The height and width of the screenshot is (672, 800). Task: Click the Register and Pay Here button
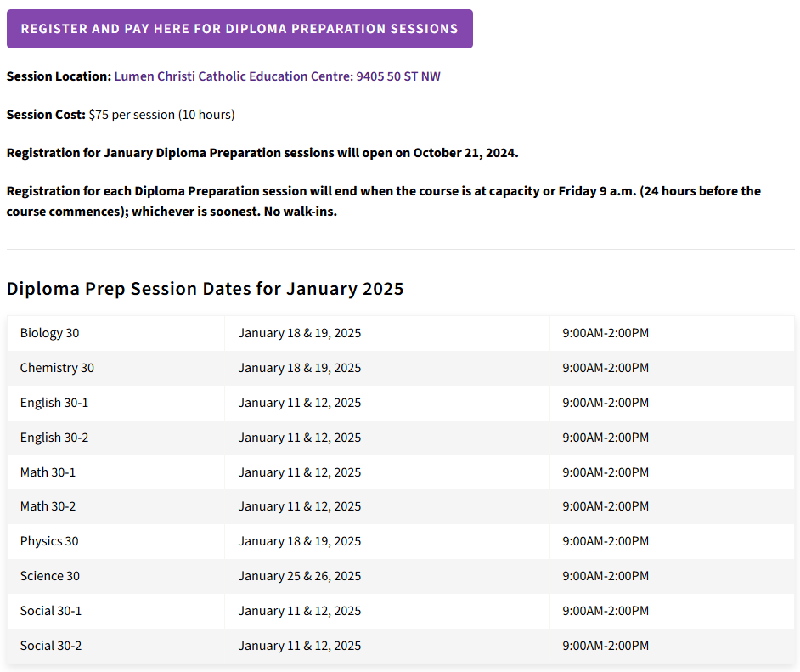pos(239,29)
